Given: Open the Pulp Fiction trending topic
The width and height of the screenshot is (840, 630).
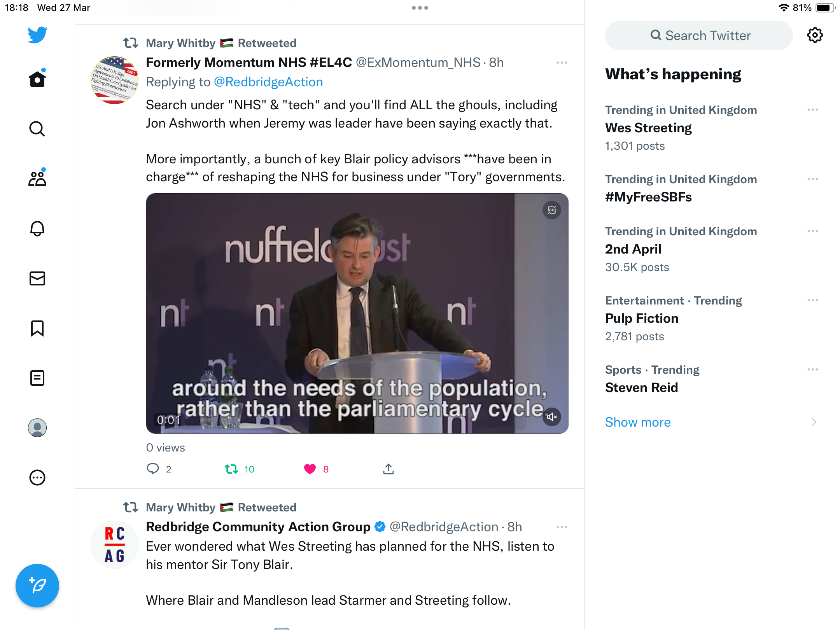Looking at the screenshot, I should coord(642,318).
